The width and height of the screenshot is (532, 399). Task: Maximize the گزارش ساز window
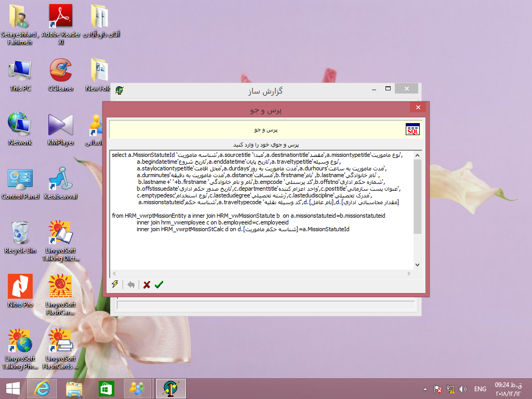[x=388, y=88]
